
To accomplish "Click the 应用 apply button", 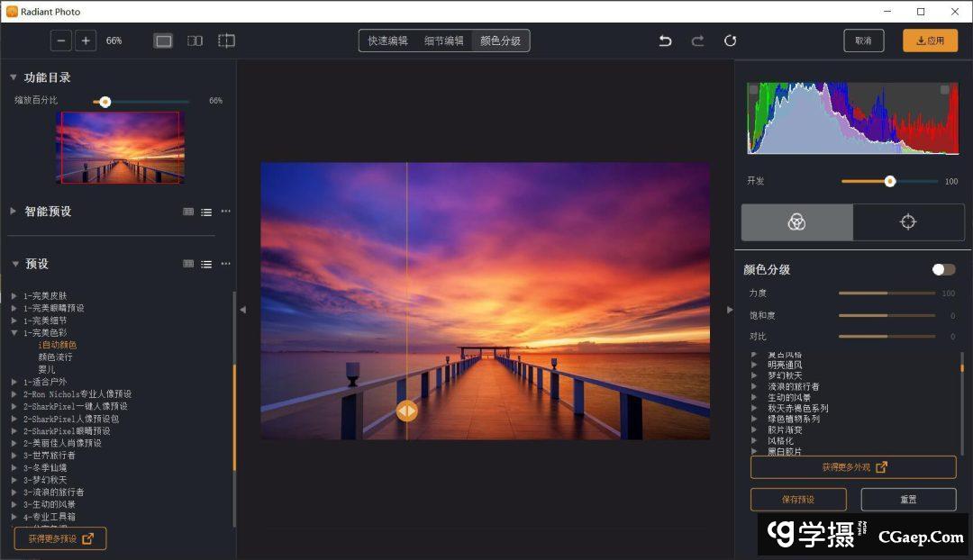I will pyautogui.click(x=930, y=41).
